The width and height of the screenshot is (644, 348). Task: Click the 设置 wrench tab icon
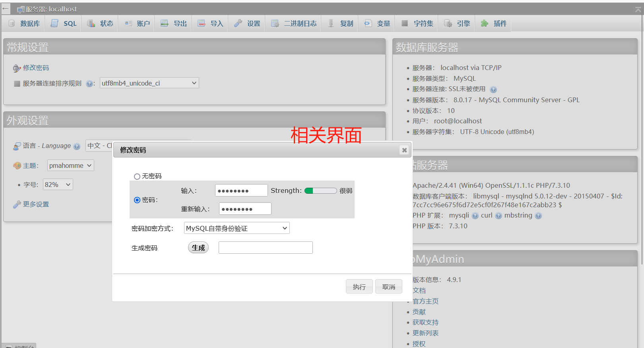click(x=238, y=23)
